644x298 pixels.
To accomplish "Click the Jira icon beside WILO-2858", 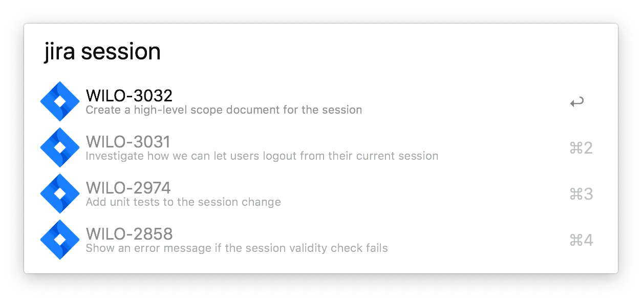I will 60,240.
